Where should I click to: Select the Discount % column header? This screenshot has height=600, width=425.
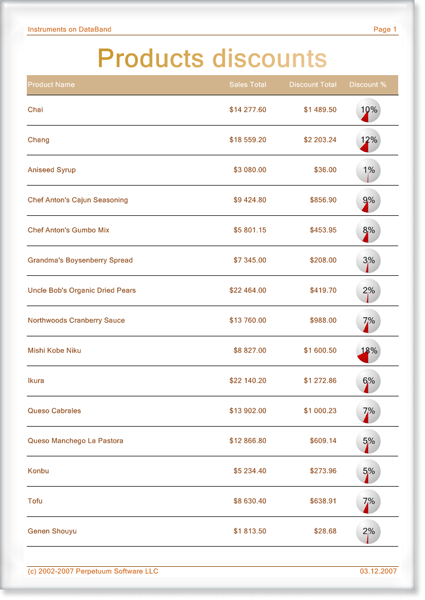(x=367, y=85)
